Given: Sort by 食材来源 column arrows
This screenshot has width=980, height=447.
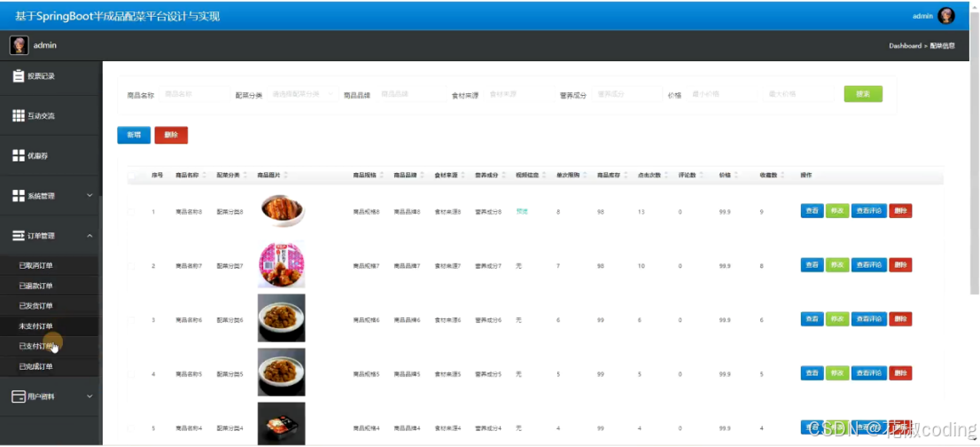Looking at the screenshot, I should pos(463,176).
